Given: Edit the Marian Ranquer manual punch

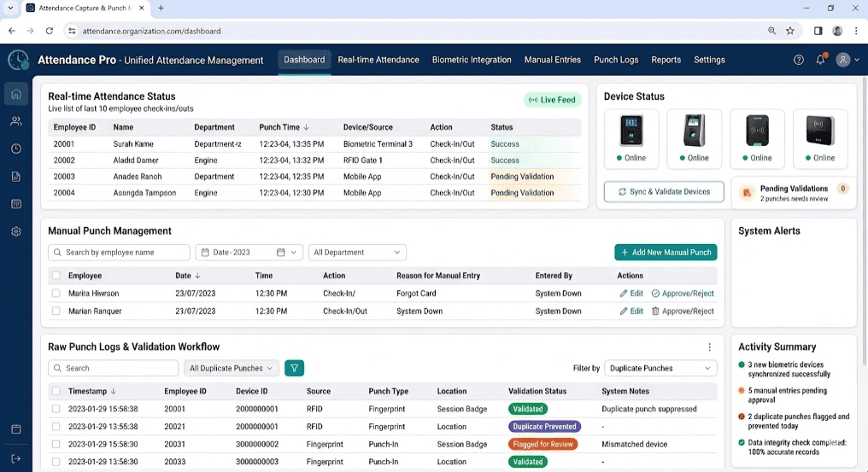Looking at the screenshot, I should tap(631, 311).
